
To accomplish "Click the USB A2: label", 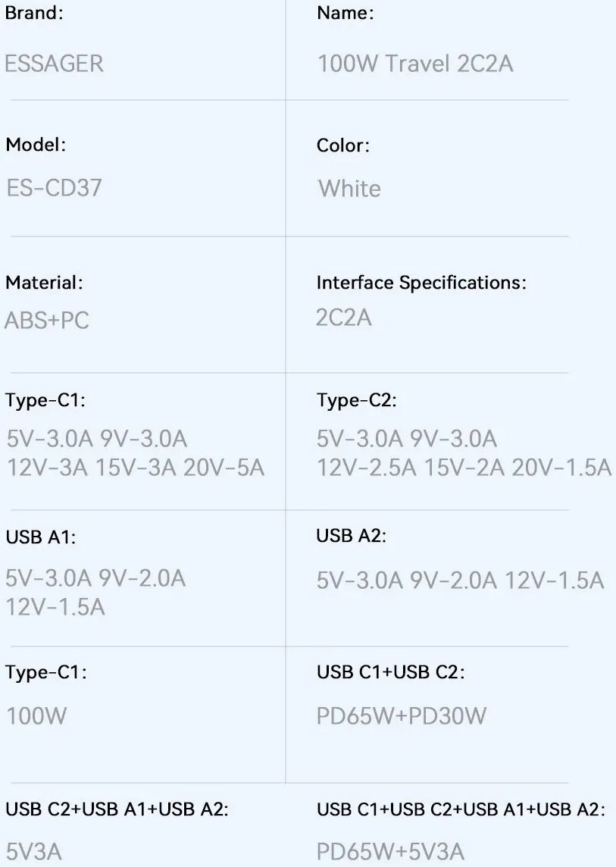I will point(352,536).
